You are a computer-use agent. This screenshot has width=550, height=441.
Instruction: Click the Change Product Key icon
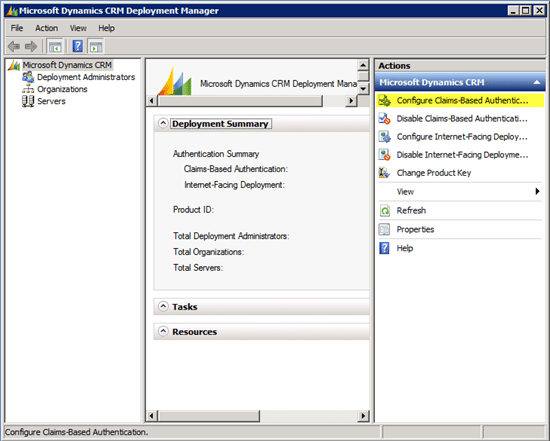pyautogui.click(x=384, y=173)
